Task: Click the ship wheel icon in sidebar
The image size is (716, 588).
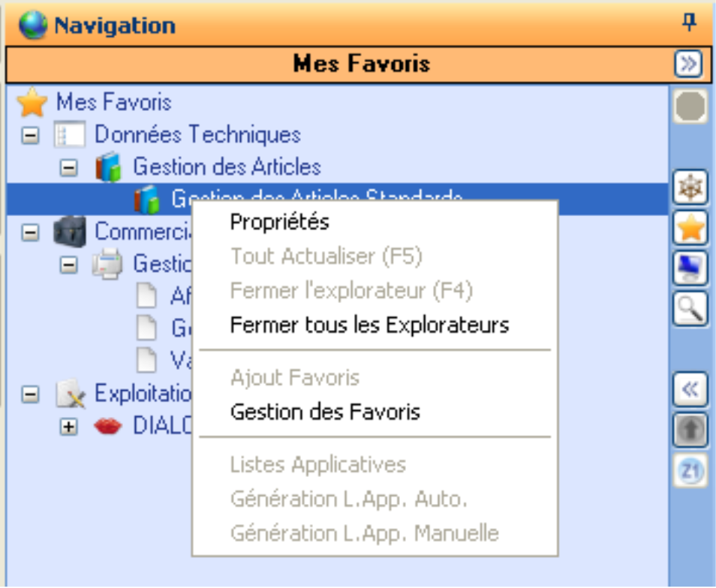Action: [x=689, y=187]
